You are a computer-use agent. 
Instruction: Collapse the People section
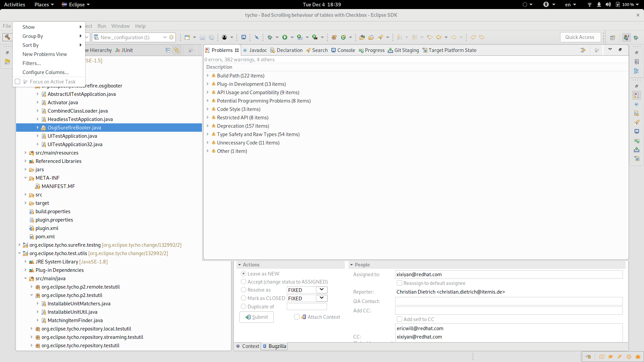pyautogui.click(x=352, y=265)
